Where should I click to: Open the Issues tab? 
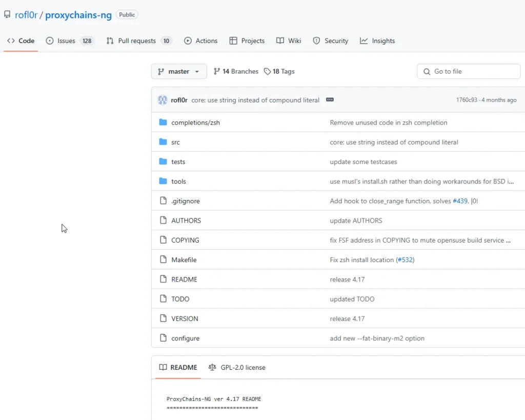click(x=70, y=41)
